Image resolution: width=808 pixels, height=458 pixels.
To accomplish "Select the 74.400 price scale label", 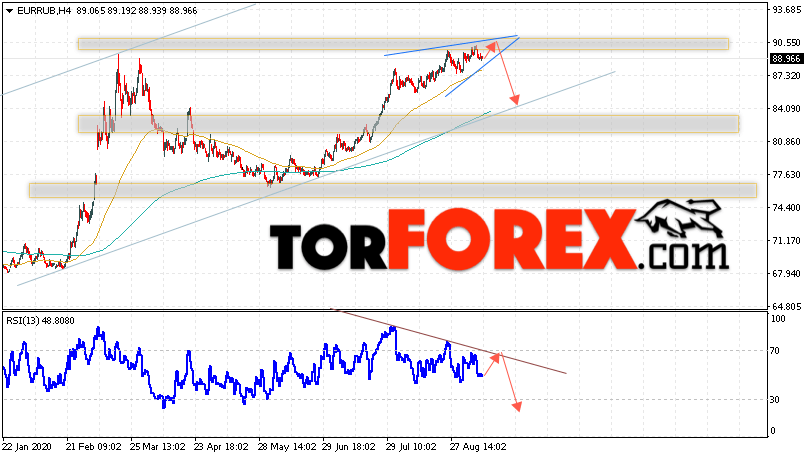I will coord(786,208).
